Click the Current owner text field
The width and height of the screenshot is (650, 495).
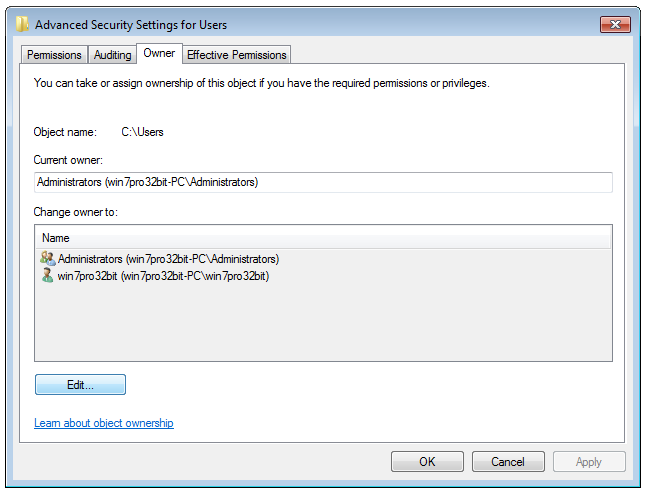pyautogui.click(x=322, y=182)
